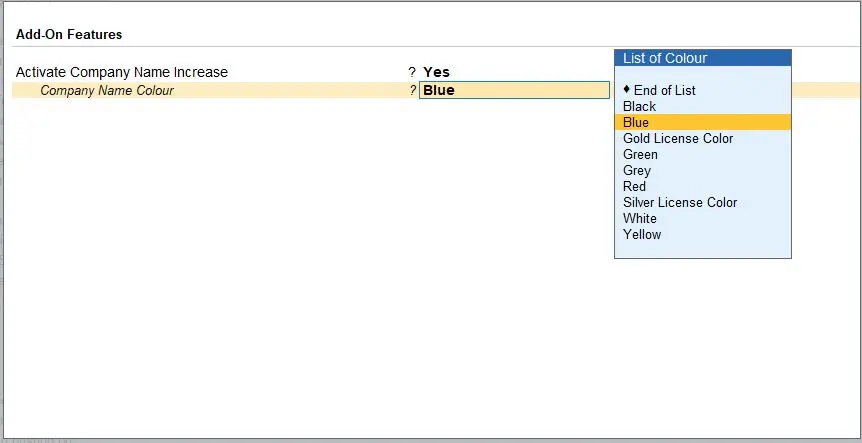Click the Company Name Colour input field

point(514,90)
